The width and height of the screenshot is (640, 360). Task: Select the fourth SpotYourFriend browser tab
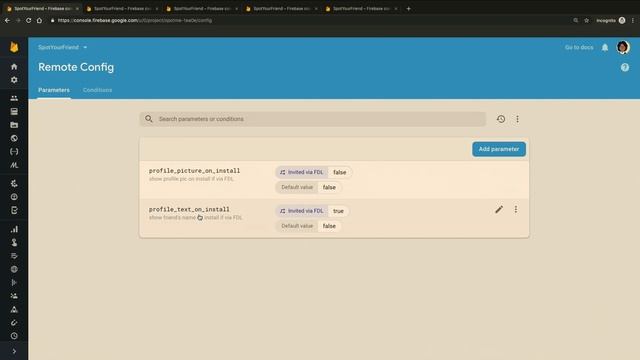[x=281, y=8]
